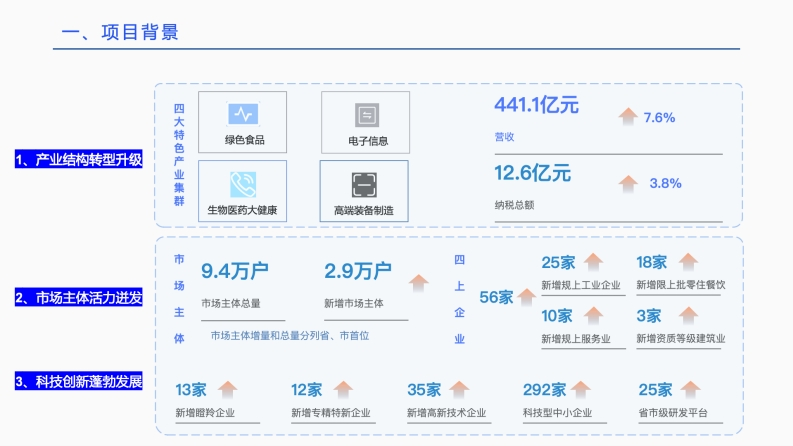Image resolution: width=793 pixels, height=446 pixels.
Task: Click the up arrow beside 292家
Action: [581, 389]
